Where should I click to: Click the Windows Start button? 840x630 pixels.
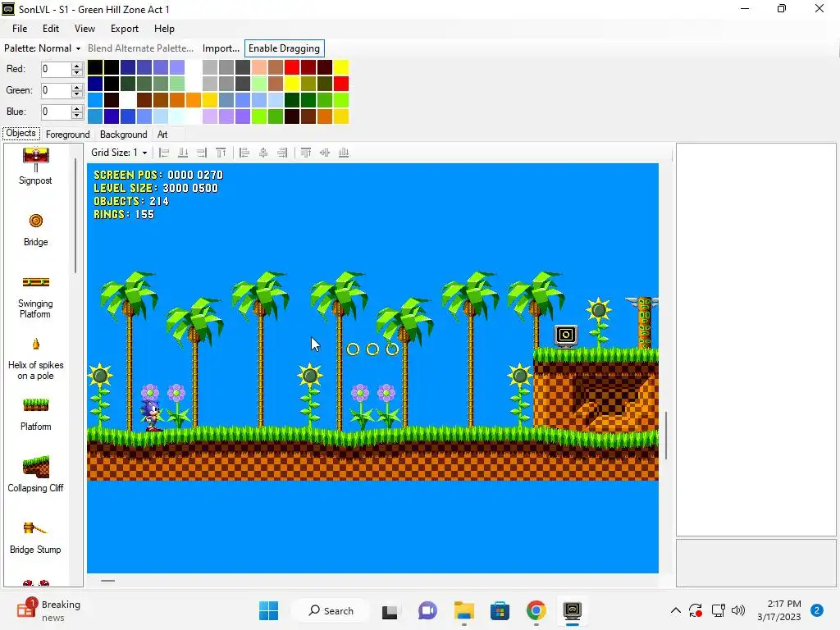pos(268,610)
